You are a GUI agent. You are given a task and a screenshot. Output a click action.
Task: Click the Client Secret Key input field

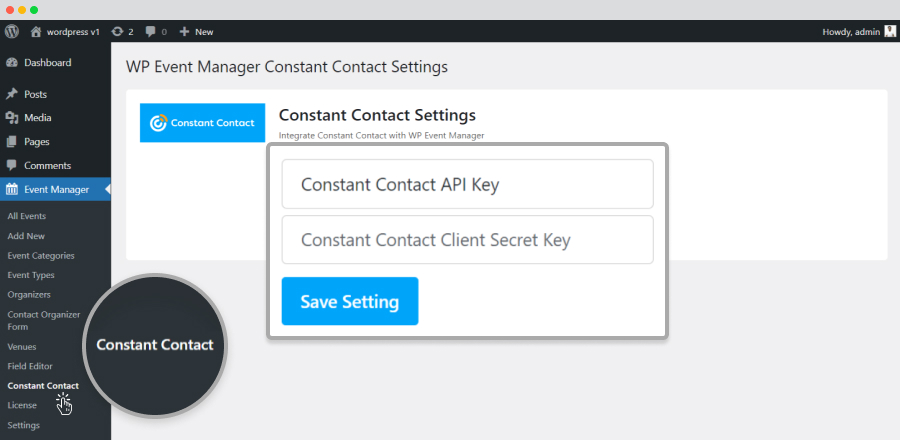(467, 240)
